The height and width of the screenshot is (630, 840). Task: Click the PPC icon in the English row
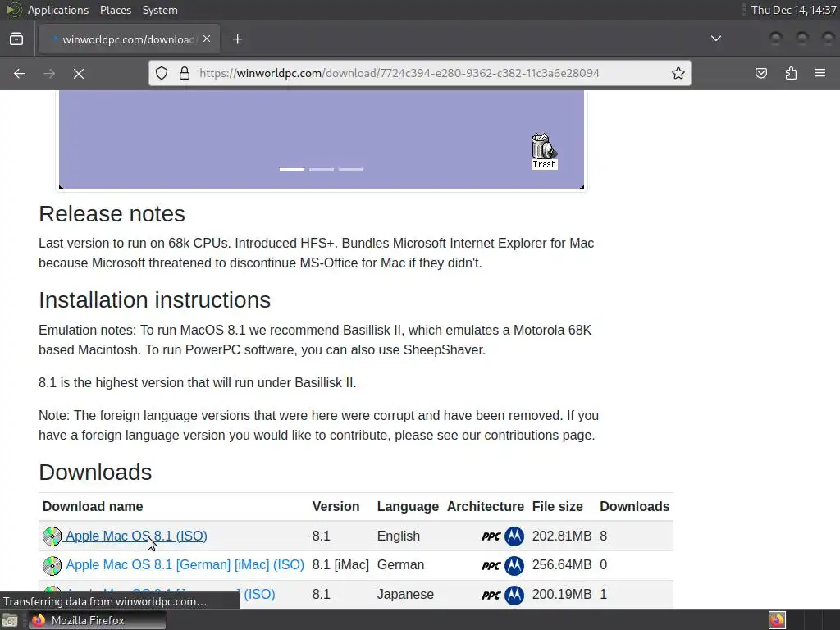pyautogui.click(x=491, y=536)
